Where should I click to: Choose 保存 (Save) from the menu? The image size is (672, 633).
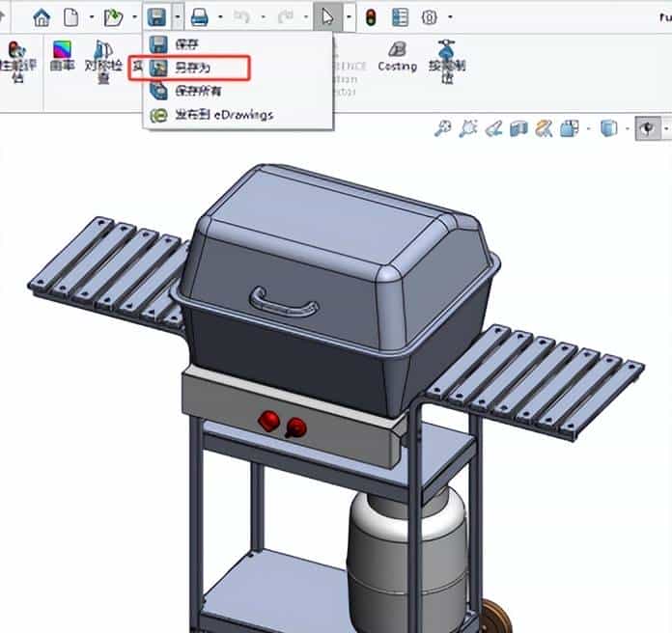[238, 44]
